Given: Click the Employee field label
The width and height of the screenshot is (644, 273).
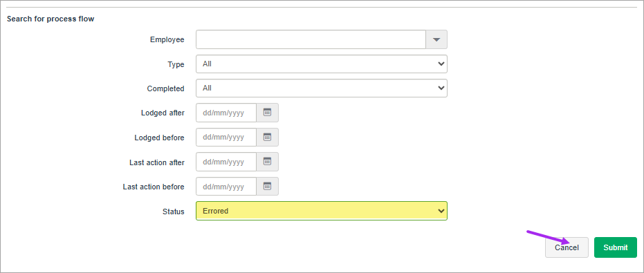Looking at the screenshot, I should 167,40.
